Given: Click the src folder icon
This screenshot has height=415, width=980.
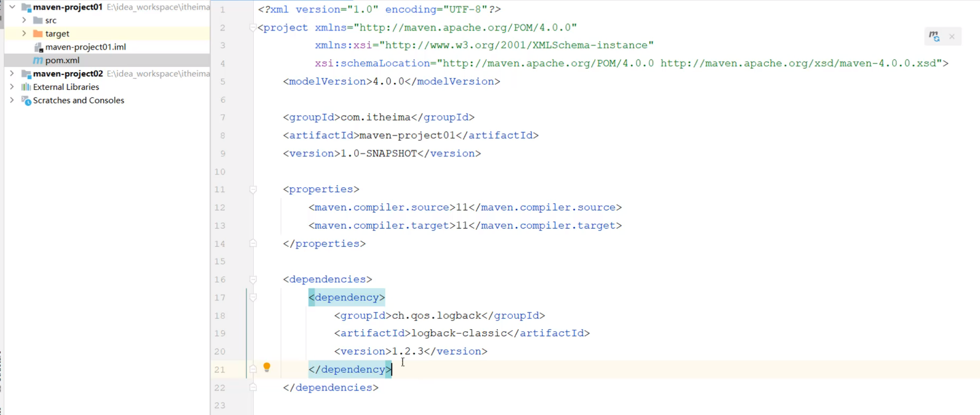Looking at the screenshot, I should tap(37, 20).
